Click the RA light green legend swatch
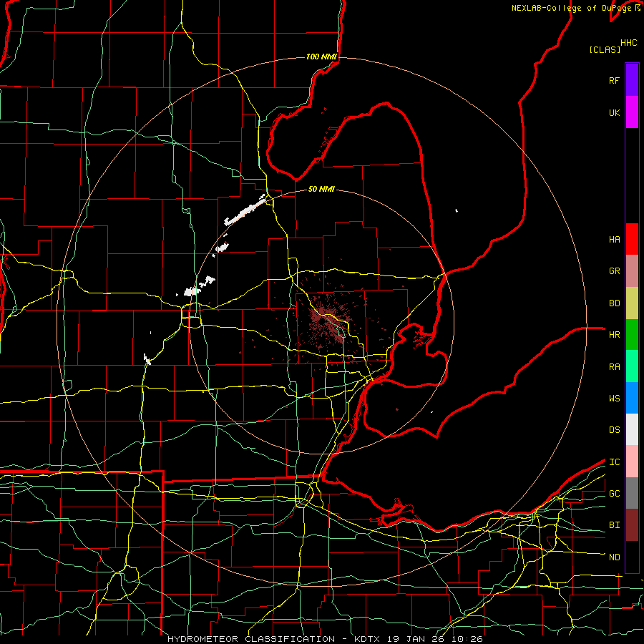 click(632, 366)
